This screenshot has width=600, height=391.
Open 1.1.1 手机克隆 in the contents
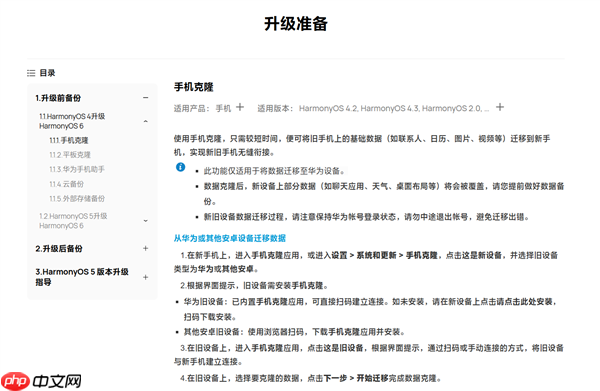point(69,140)
